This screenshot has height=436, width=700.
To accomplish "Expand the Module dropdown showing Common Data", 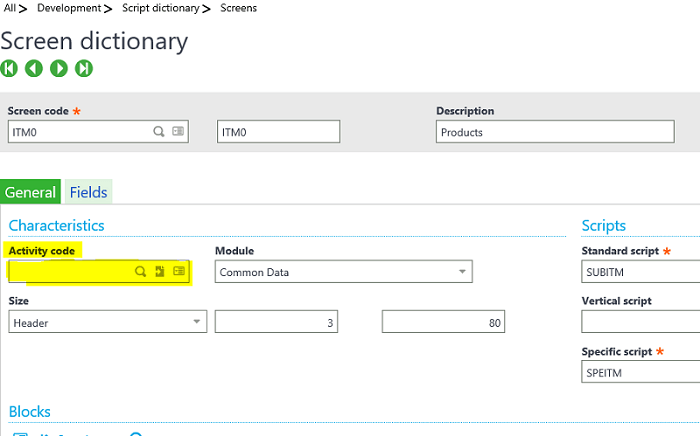I will point(462,272).
